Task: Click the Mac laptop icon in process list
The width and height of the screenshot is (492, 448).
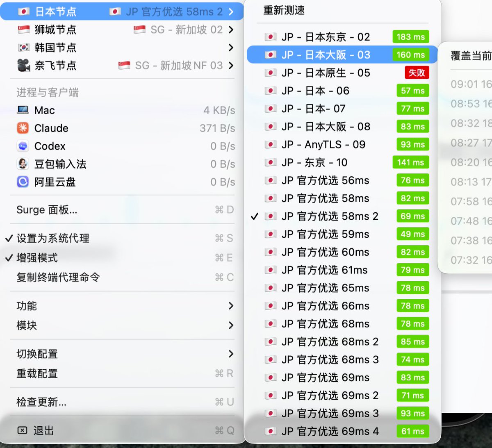Action: (23, 110)
